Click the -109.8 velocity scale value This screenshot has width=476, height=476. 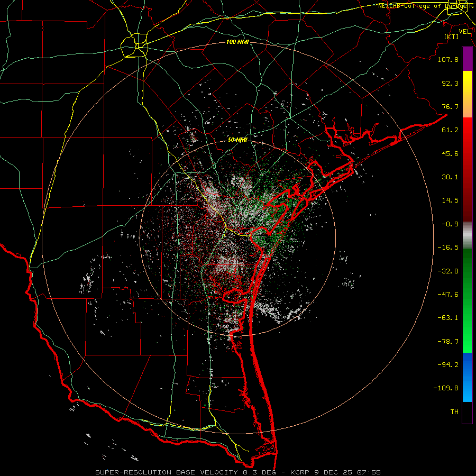coord(446,388)
